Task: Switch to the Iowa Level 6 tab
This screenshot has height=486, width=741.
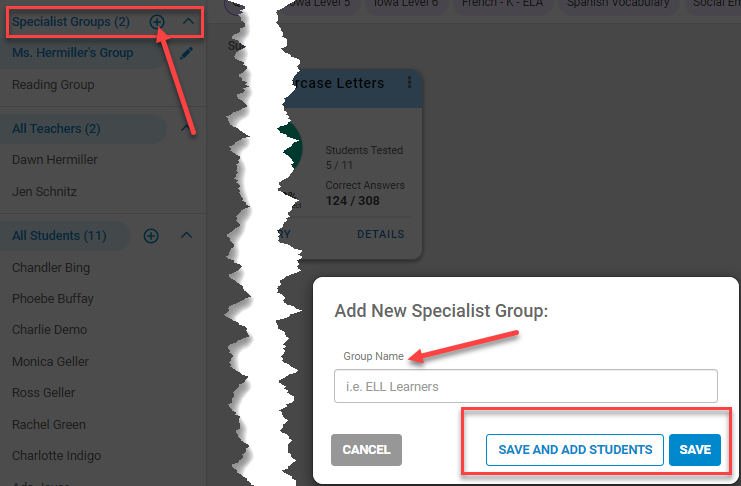Action: click(x=405, y=4)
